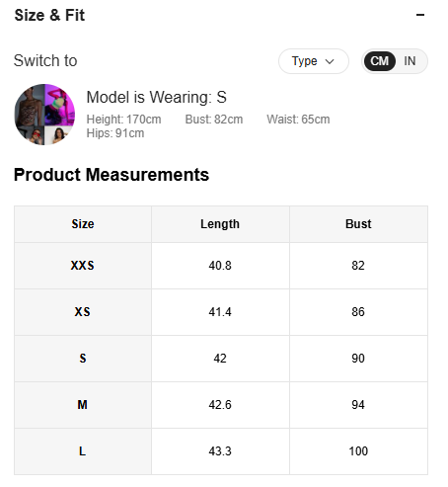Select the XXS size row
Image resolution: width=448 pixels, height=487 pixels.
click(x=221, y=266)
